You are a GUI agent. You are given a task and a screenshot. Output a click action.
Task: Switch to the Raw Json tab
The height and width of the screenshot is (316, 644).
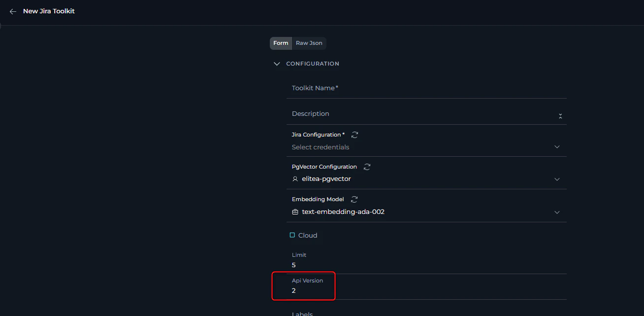309,43
